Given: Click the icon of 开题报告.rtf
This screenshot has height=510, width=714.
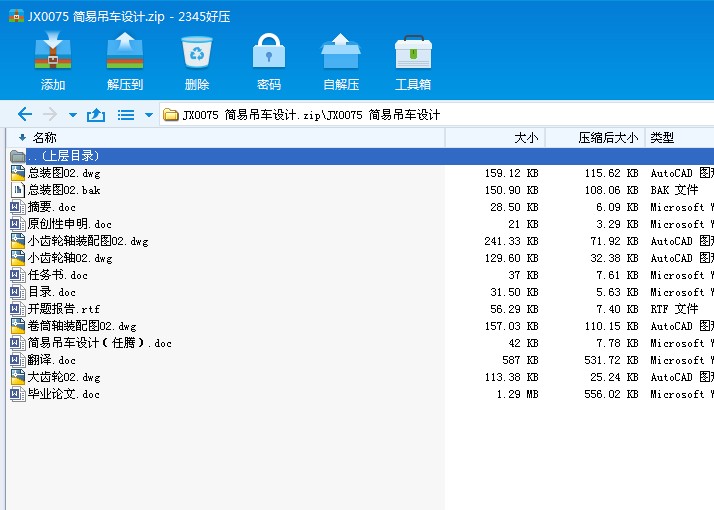Looking at the screenshot, I should tap(17, 309).
